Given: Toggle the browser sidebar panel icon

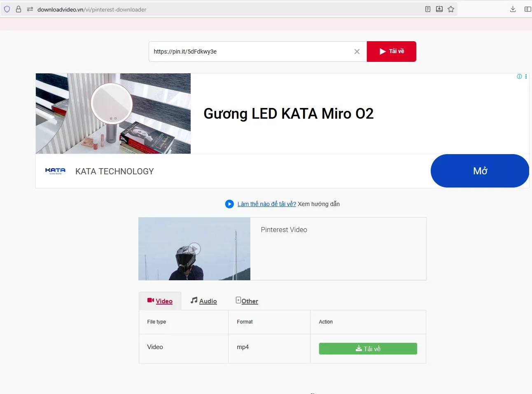Looking at the screenshot, I should (x=527, y=9).
